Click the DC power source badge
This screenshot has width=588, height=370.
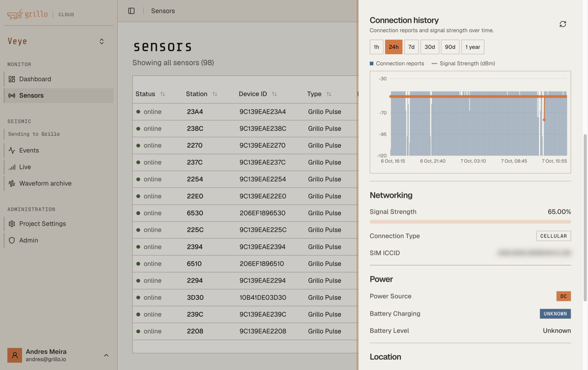tap(563, 296)
